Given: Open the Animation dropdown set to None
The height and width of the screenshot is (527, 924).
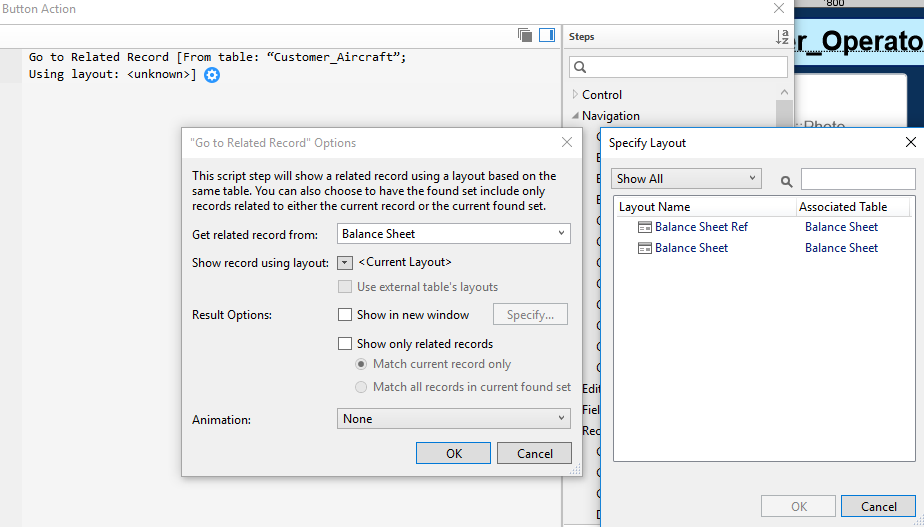Looking at the screenshot, I should pyautogui.click(x=453, y=419).
